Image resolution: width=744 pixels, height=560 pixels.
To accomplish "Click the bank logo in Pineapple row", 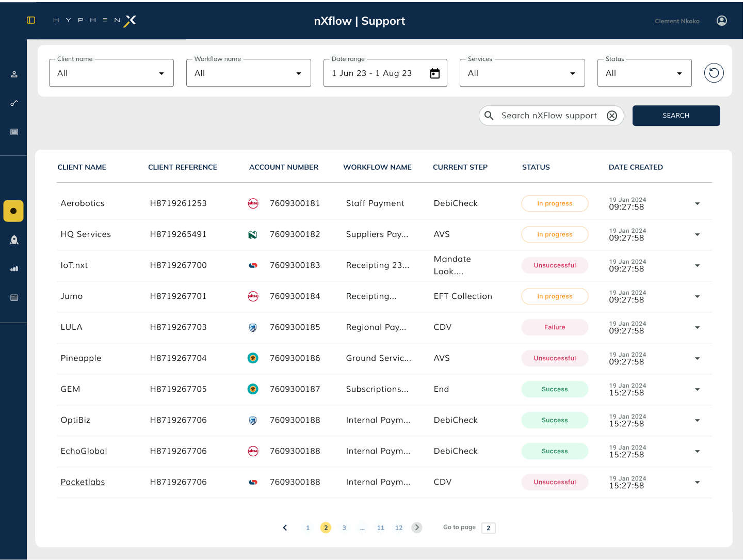I will point(253,358).
